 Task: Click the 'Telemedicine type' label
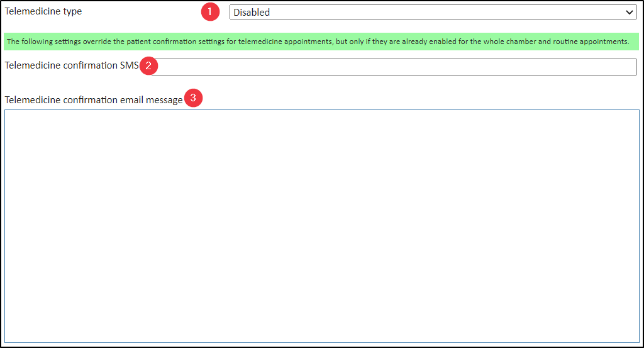[43, 11]
